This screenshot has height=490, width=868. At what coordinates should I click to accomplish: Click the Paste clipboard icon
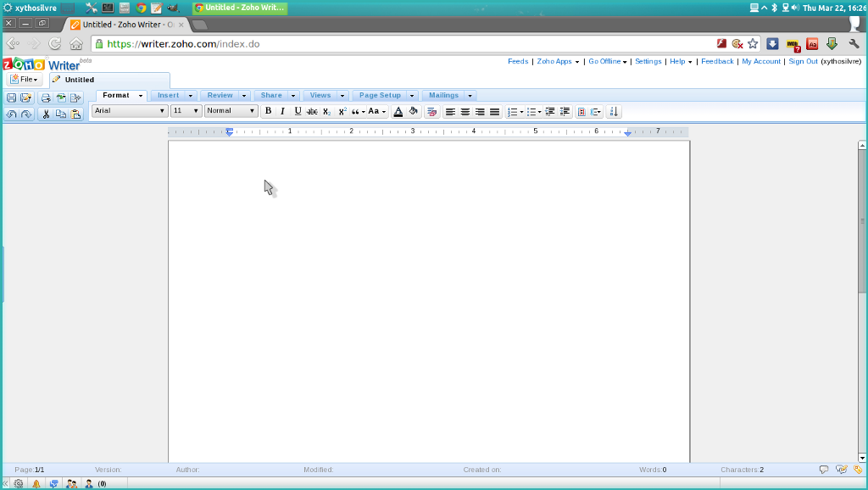[x=75, y=114]
